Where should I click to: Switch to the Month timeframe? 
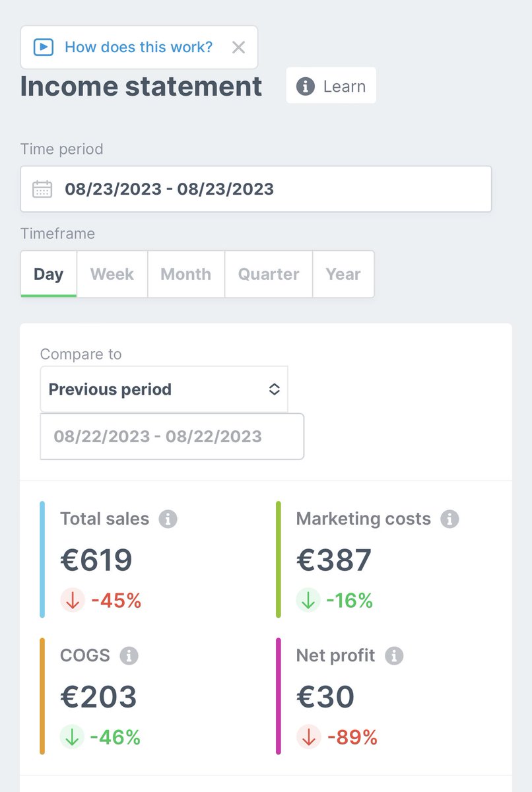186,274
